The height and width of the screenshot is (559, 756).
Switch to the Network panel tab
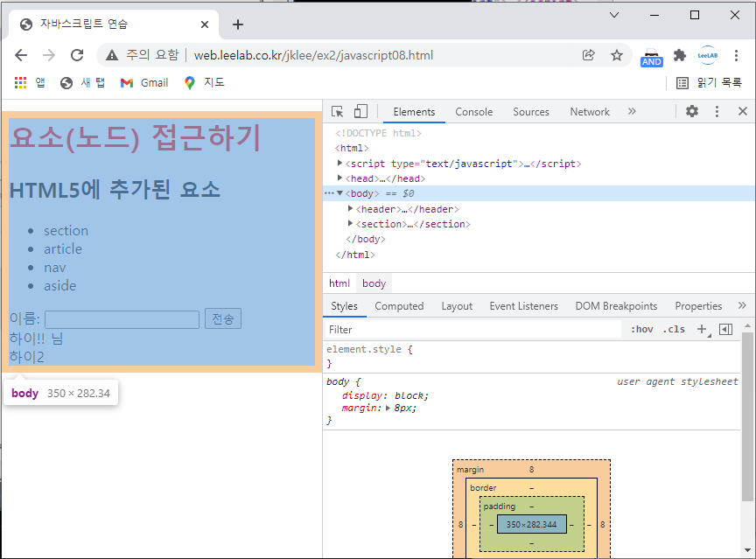pos(590,112)
